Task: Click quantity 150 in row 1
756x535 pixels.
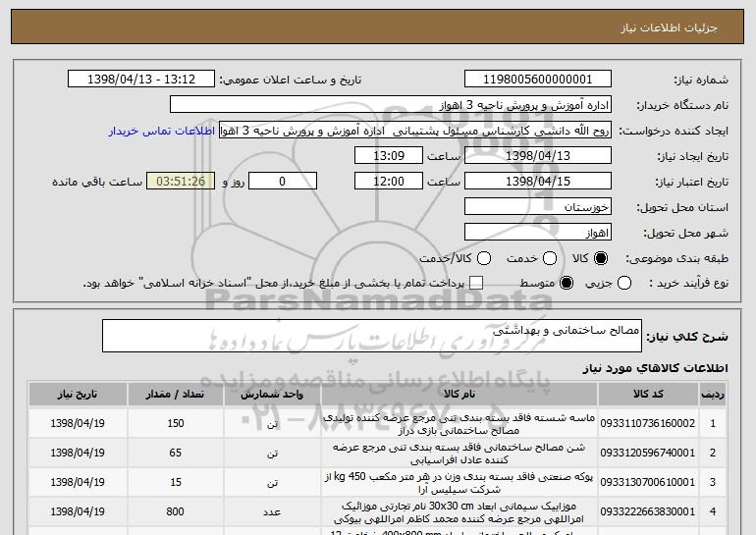Action: 176,423
